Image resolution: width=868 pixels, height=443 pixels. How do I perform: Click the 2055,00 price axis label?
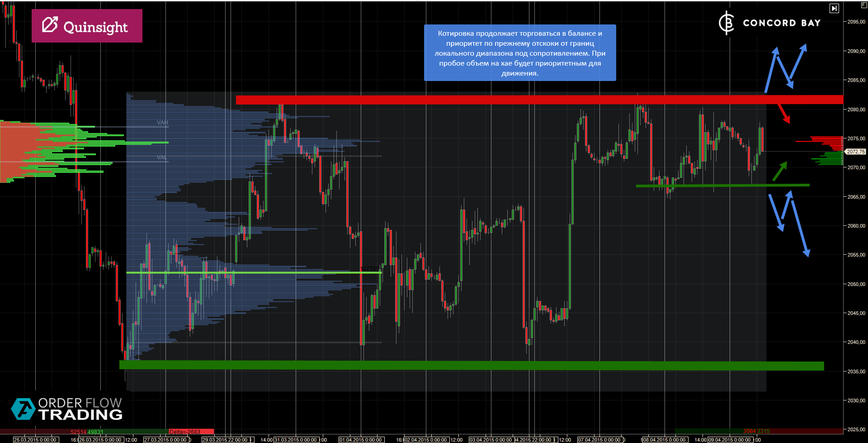point(856,255)
